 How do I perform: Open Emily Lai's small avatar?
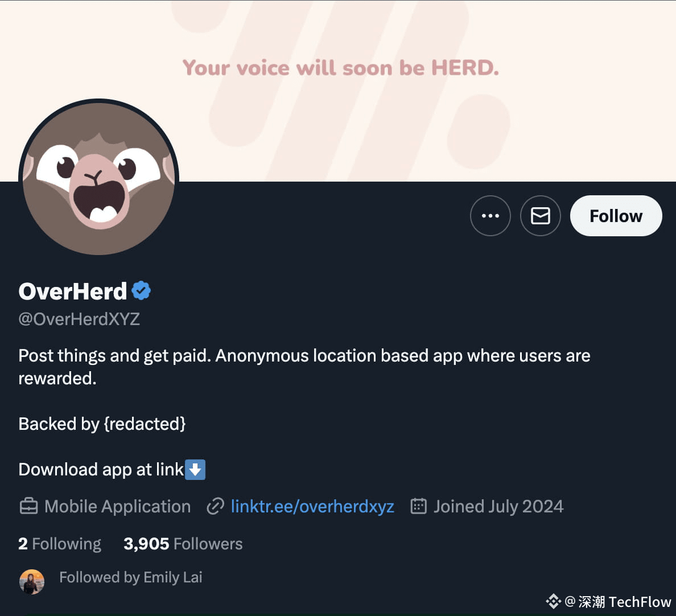32,581
